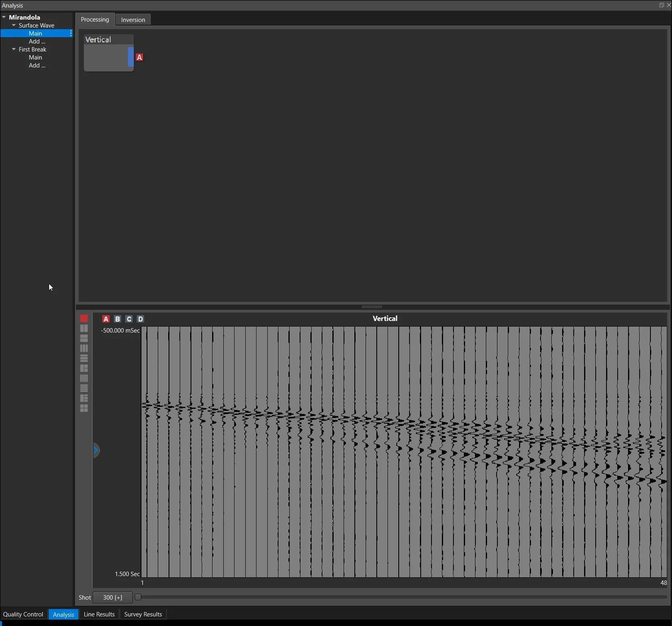The width and height of the screenshot is (672, 626).
Task: Select view A in seismogram panel header
Action: coord(106,319)
